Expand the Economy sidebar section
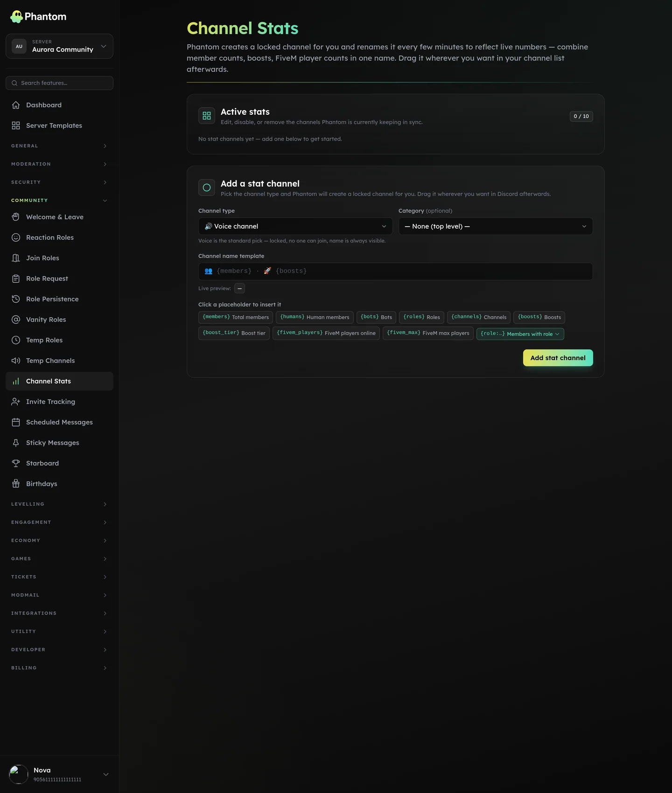 coord(59,541)
